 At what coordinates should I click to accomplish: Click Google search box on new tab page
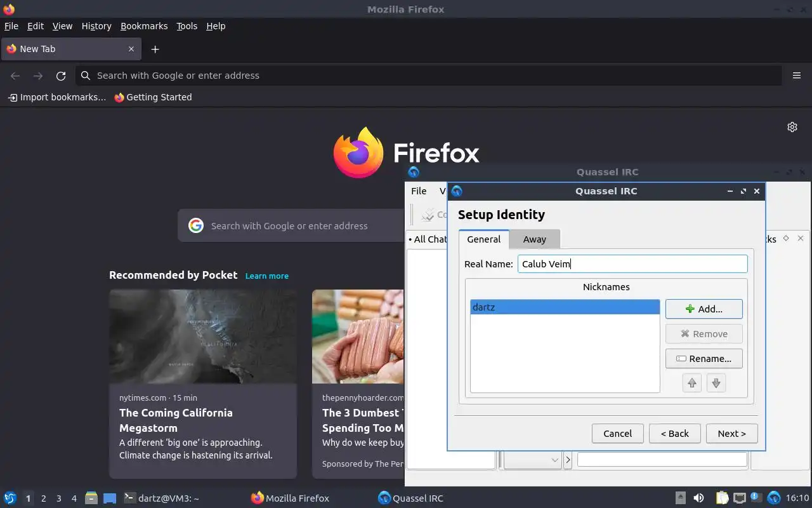click(x=292, y=226)
